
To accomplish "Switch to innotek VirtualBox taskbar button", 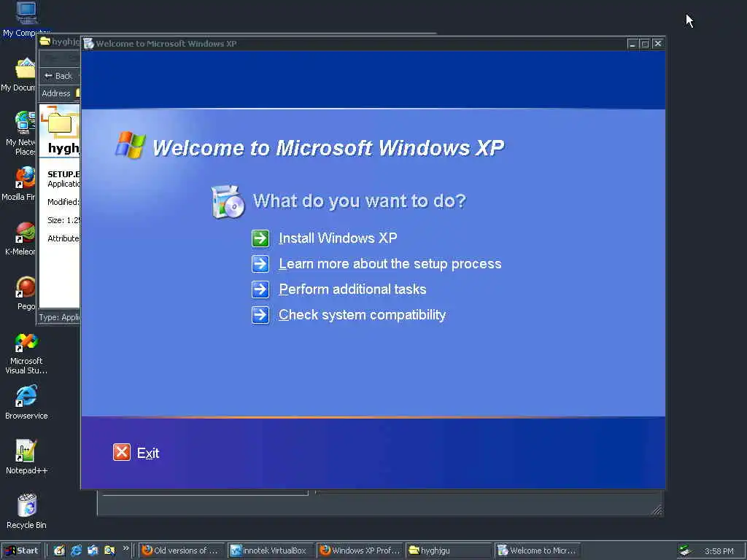I will point(270,551).
